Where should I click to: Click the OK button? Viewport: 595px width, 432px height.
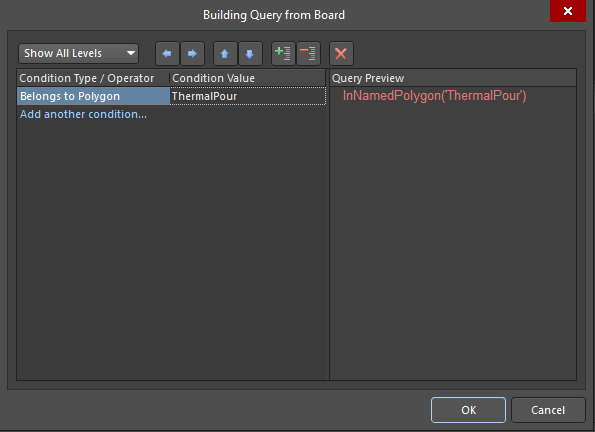click(468, 410)
